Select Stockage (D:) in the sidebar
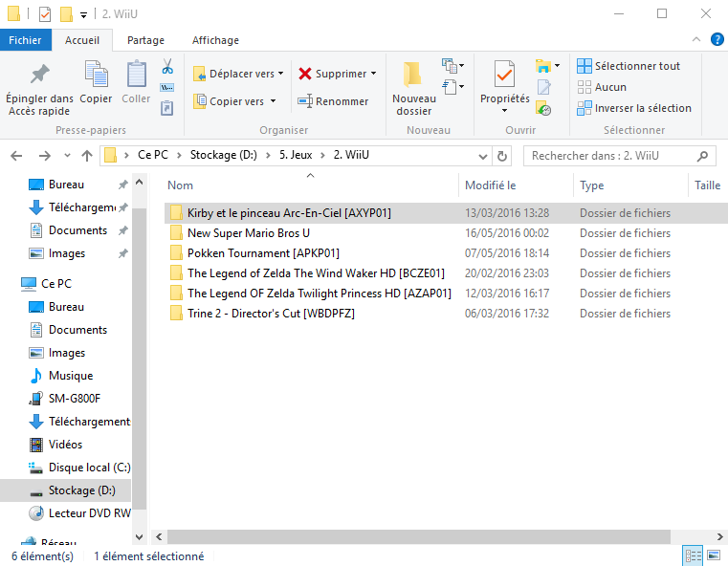Image resolution: width=728 pixels, height=566 pixels. tap(65, 490)
